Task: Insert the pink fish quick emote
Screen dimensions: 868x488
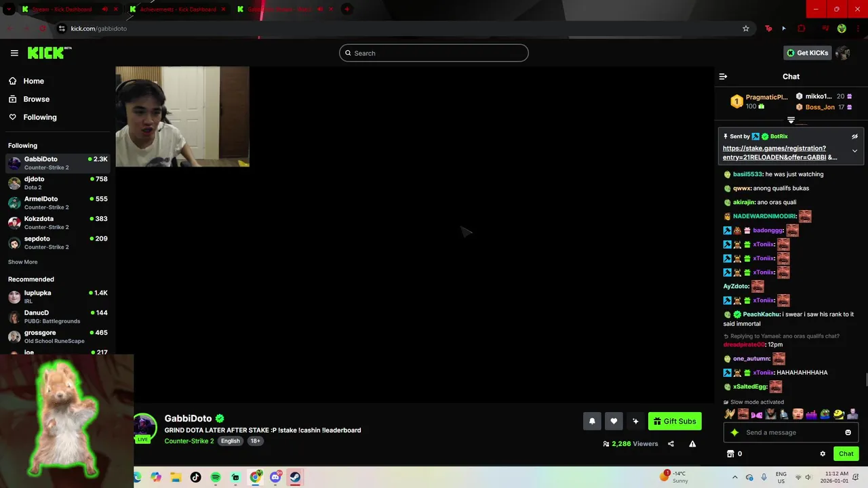Action: click(757, 414)
